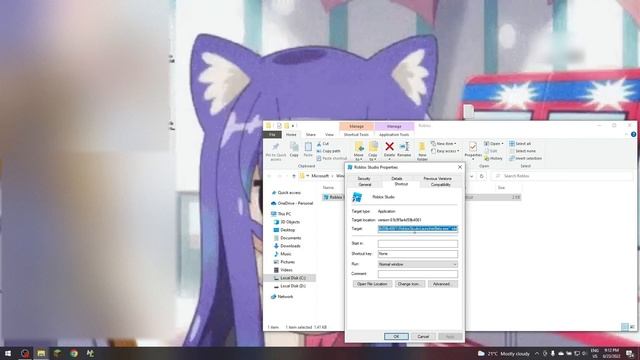Click the red Delete icon in ribbon
Image resolution: width=640 pixels, height=360 pixels.
[x=389, y=146]
